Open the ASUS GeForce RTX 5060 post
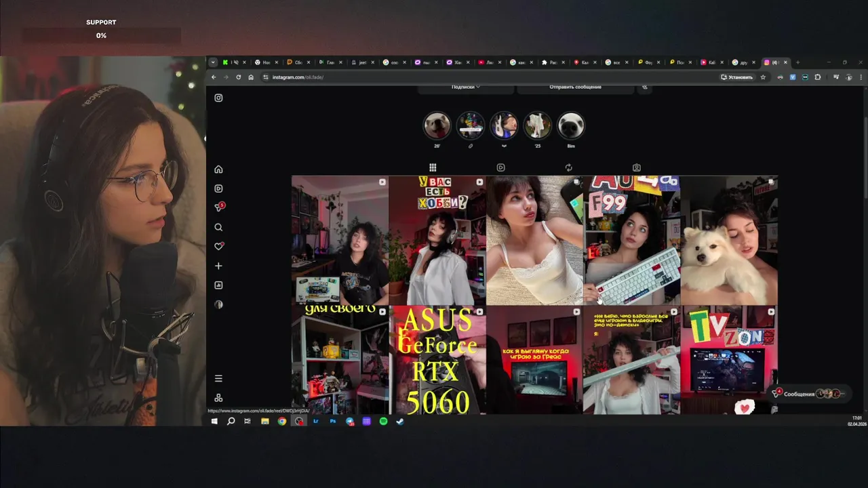Screen dimensions: 868x488 click(x=437, y=360)
